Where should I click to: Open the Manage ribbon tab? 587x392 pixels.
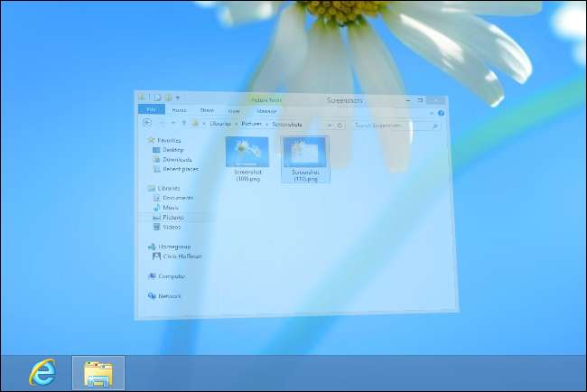pos(267,111)
